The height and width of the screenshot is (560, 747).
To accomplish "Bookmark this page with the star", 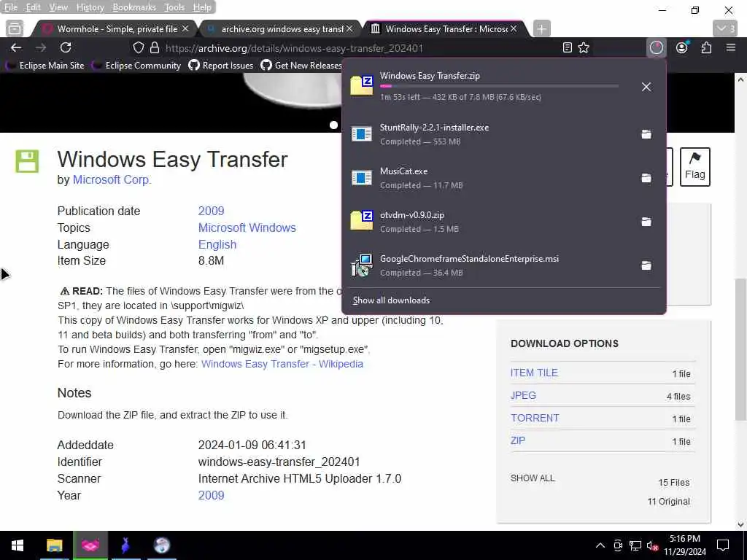I will (x=584, y=47).
